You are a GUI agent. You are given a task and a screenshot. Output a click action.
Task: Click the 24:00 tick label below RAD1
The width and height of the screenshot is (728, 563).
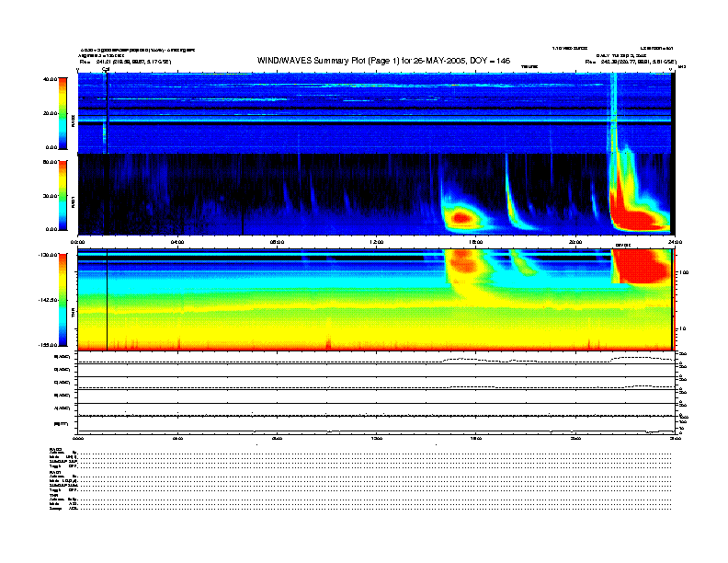coord(675,242)
